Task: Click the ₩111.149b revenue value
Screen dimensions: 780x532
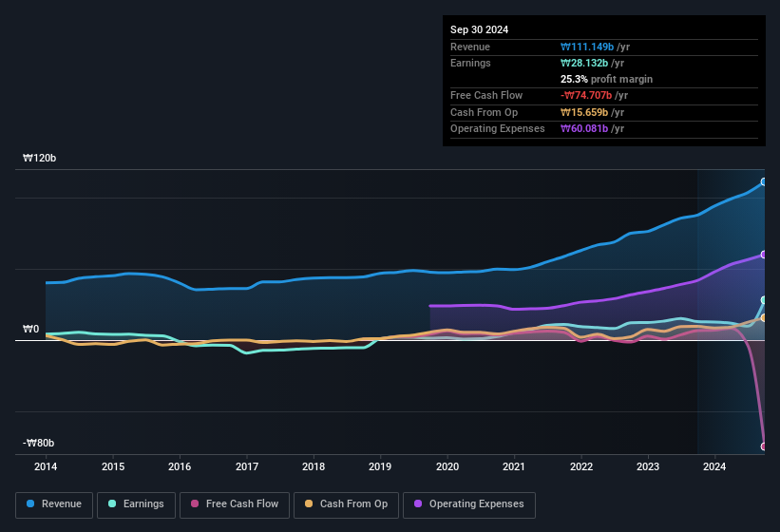Action: click(587, 47)
